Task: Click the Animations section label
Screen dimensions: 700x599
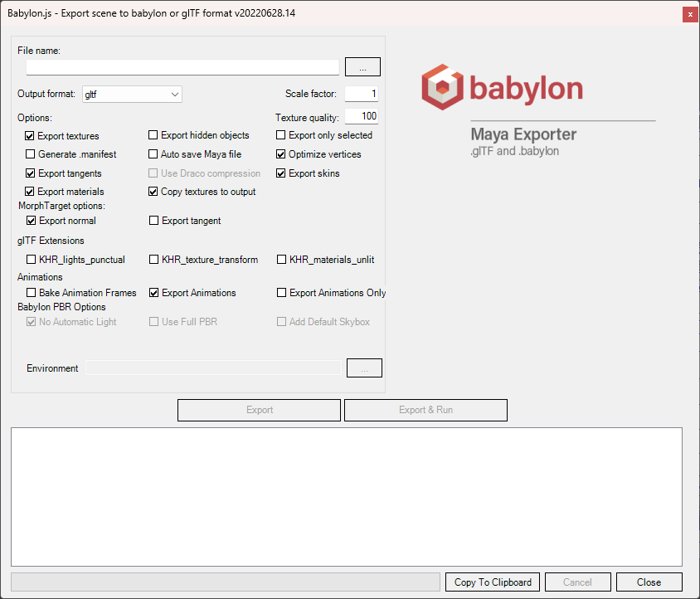Action: pos(40,277)
